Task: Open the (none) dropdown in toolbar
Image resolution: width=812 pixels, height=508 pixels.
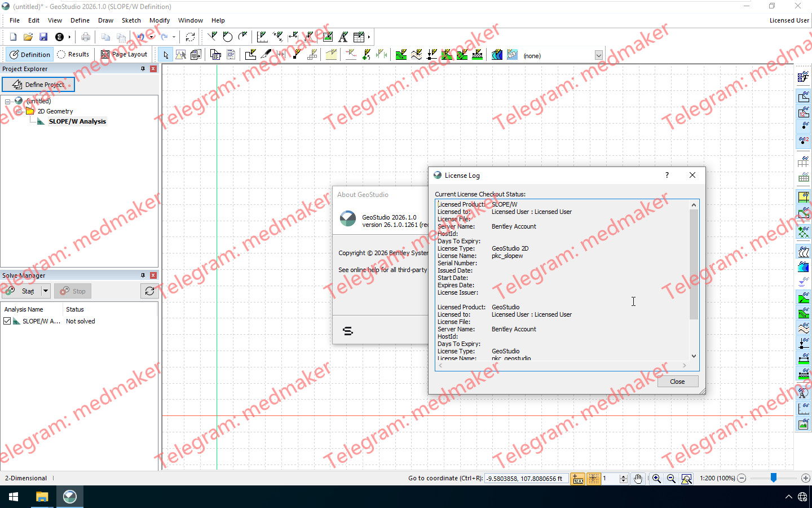Action: pyautogui.click(x=599, y=55)
